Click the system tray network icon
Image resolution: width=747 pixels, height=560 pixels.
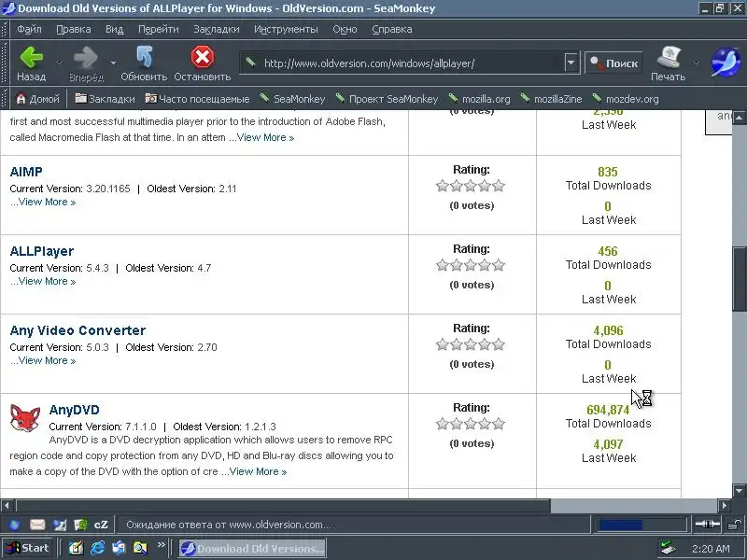[668, 548]
